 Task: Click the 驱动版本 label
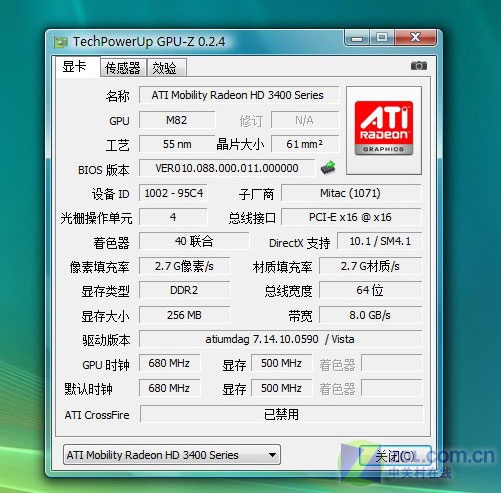[106, 340]
